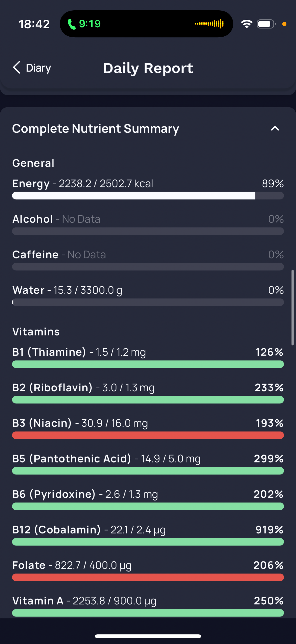Tap the home indicator bar
This screenshot has height=644, width=296.
tap(148, 636)
